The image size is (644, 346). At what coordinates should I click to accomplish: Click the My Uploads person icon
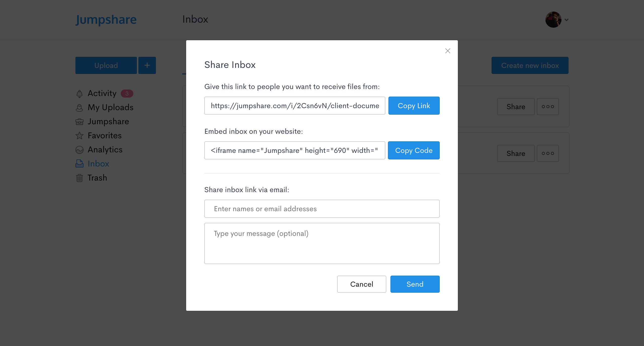tap(79, 108)
